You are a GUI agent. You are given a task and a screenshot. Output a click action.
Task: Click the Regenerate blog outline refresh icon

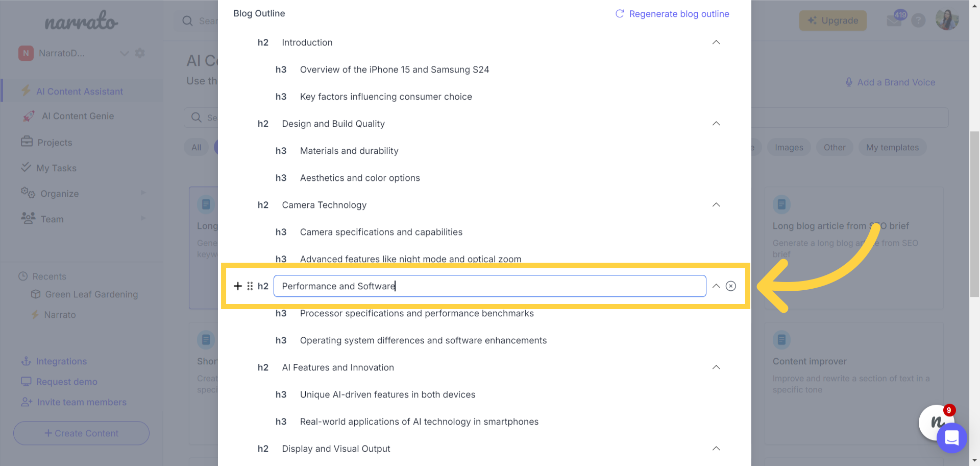tap(620, 14)
